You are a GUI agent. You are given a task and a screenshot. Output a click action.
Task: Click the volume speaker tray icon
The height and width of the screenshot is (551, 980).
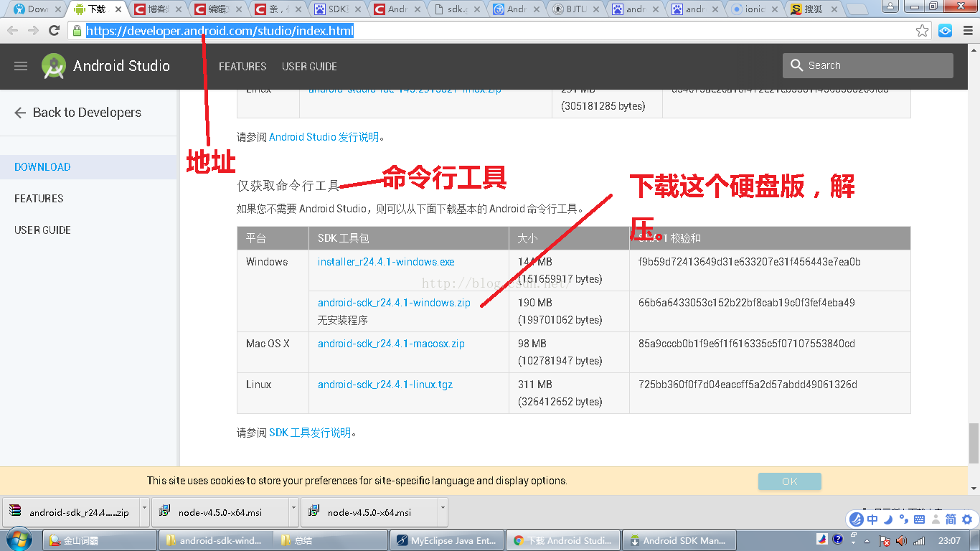[x=902, y=540]
